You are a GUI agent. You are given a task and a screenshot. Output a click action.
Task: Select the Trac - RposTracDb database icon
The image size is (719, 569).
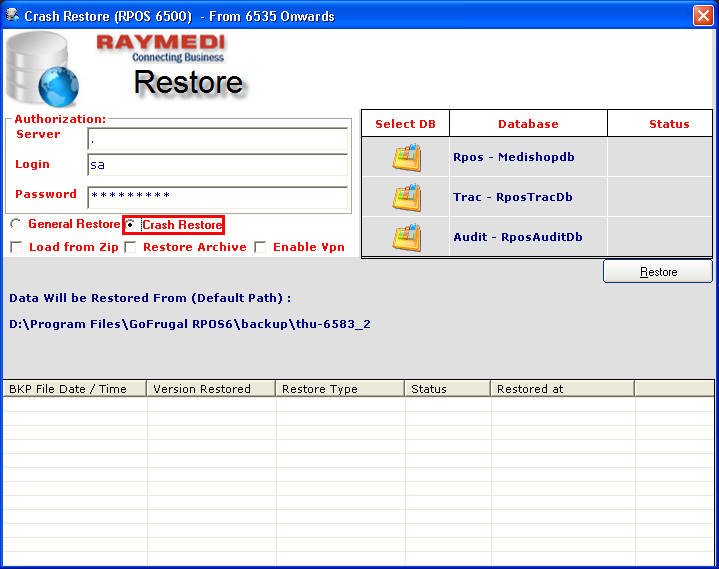(x=406, y=197)
